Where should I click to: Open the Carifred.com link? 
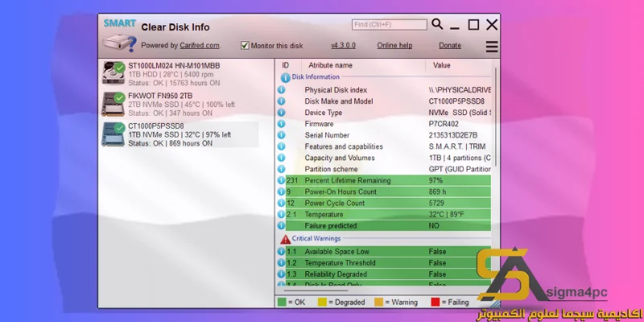click(x=199, y=46)
